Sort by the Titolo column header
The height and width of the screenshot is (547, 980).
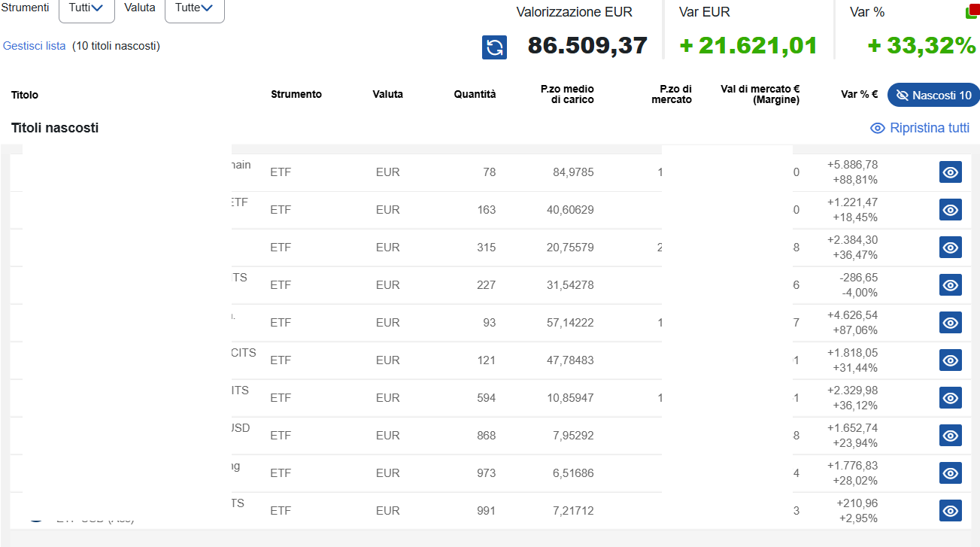25,96
